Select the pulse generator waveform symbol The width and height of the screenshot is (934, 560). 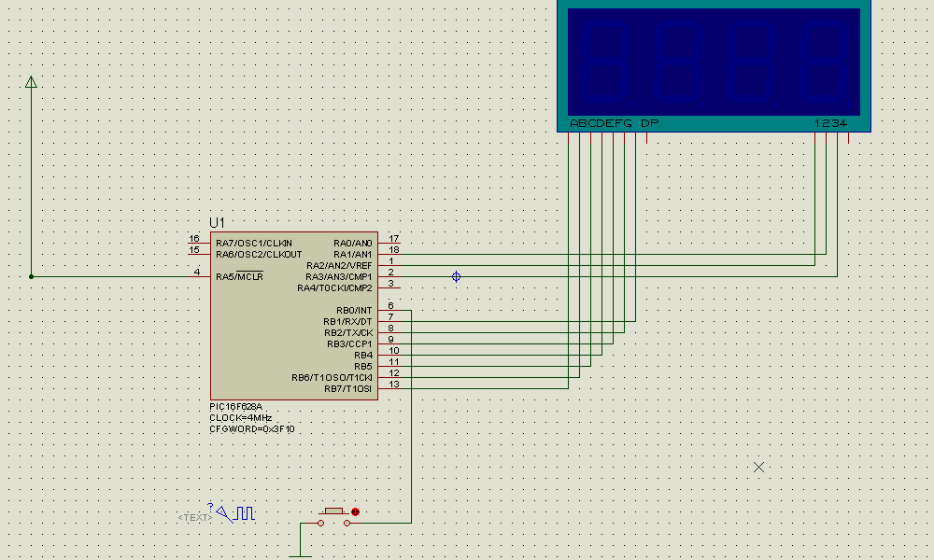click(244, 513)
